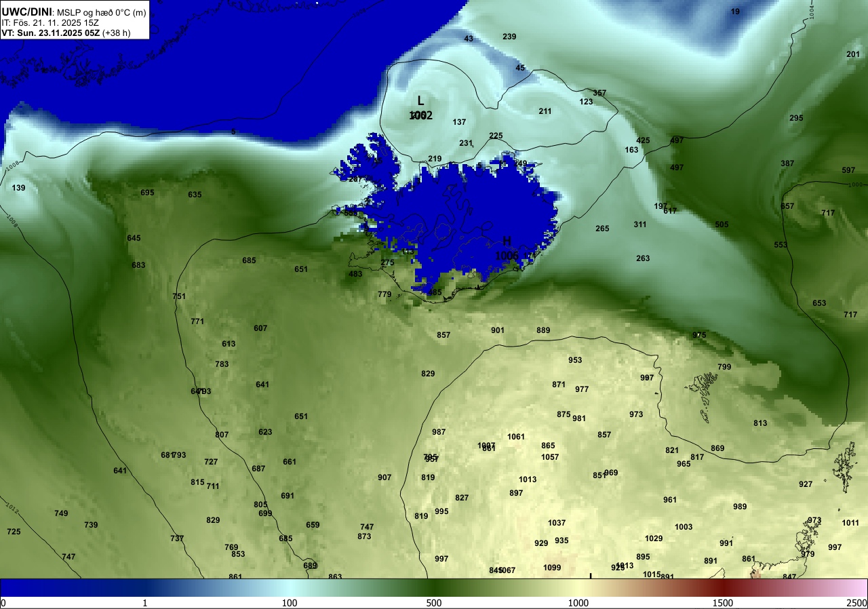
Task: Click the height value 607
Action: coord(260,328)
